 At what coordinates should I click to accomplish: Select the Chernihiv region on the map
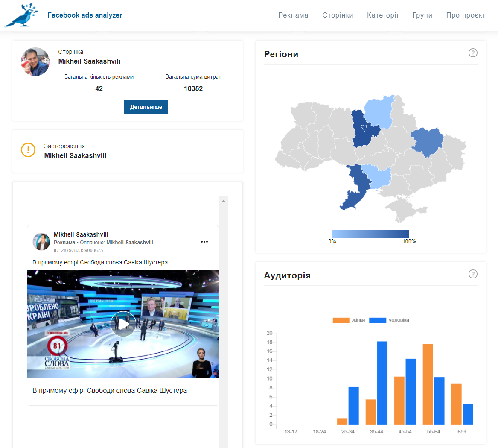pyautogui.click(x=379, y=111)
